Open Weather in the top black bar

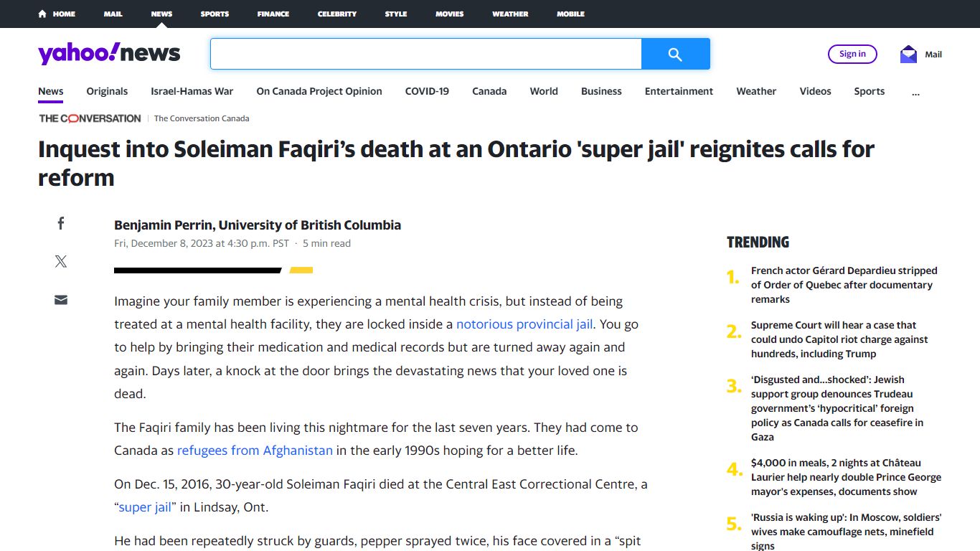(x=510, y=14)
